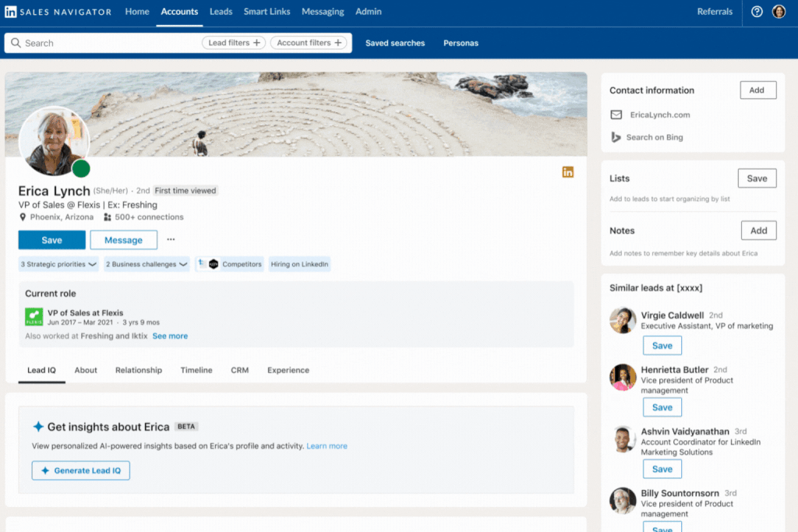Click the Hiring on LinkedIn tag
798x532 pixels.
(299, 264)
